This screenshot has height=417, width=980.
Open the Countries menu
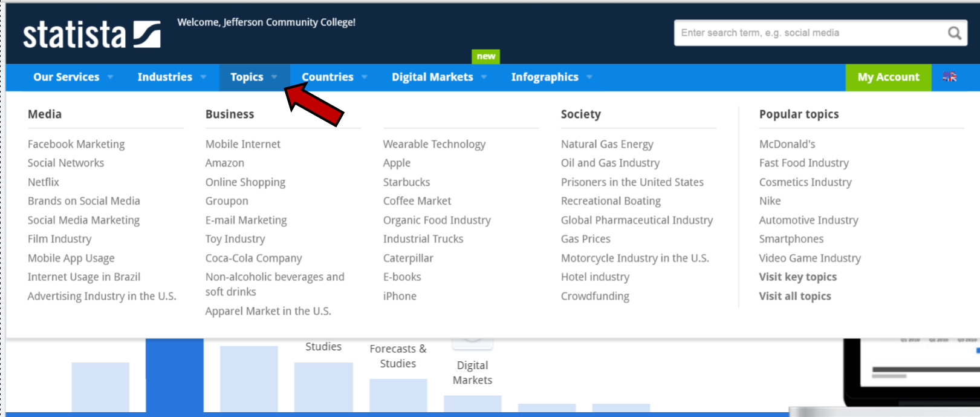(328, 77)
